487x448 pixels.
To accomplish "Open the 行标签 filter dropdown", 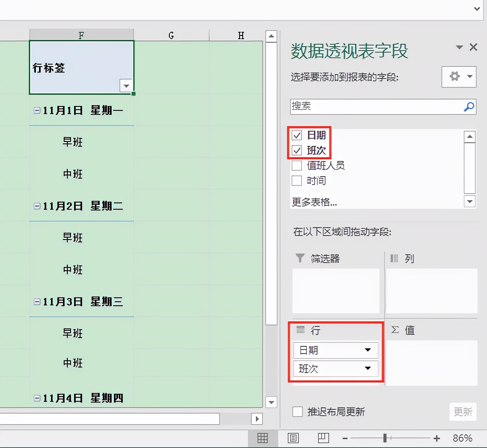I will pyautogui.click(x=126, y=86).
